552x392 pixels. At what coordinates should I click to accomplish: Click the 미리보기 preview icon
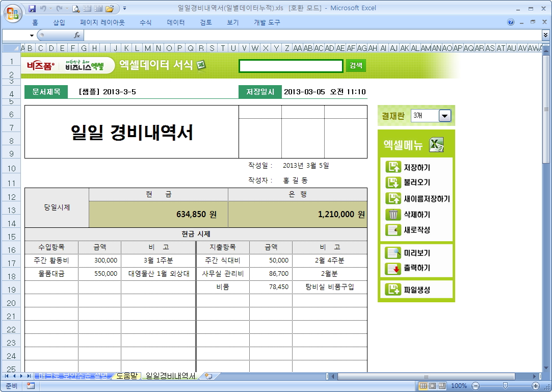[x=393, y=252]
